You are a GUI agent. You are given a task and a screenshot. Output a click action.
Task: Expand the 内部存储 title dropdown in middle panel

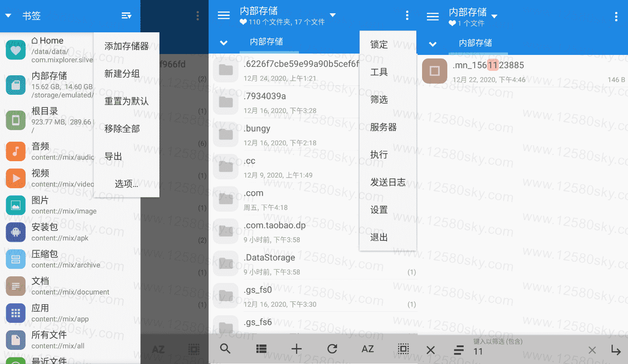333,15
